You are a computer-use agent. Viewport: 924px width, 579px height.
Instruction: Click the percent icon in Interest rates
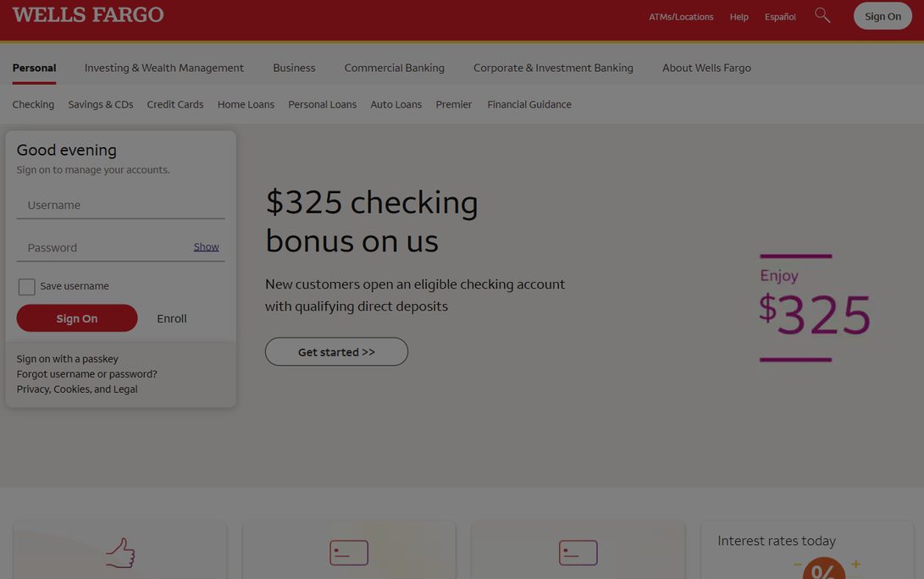point(824,568)
